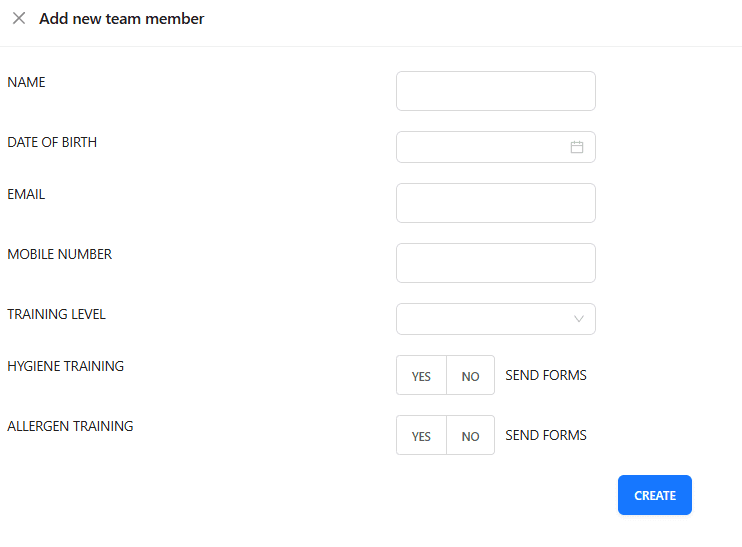This screenshot has width=742, height=547.
Task: Focus the Date of Birth field
Action: point(495,147)
